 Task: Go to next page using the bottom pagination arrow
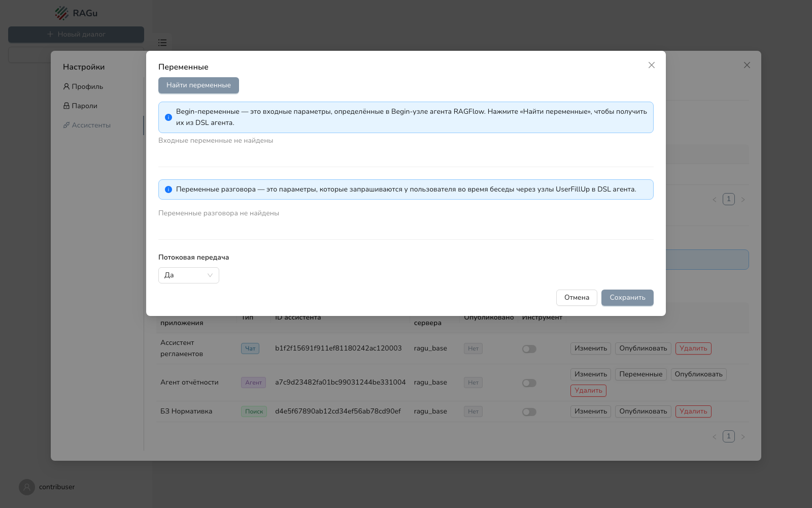[x=743, y=437]
